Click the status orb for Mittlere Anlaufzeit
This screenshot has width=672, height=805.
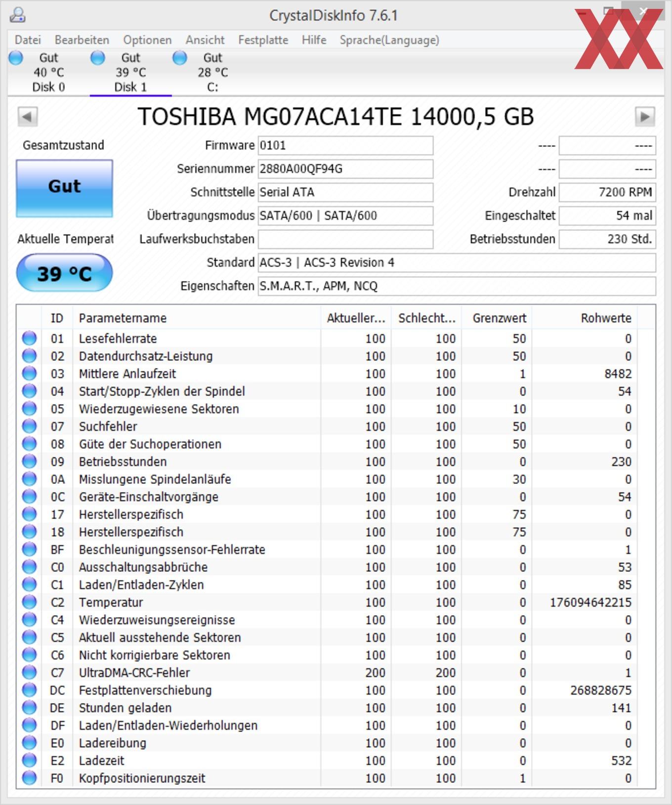pyautogui.click(x=30, y=374)
